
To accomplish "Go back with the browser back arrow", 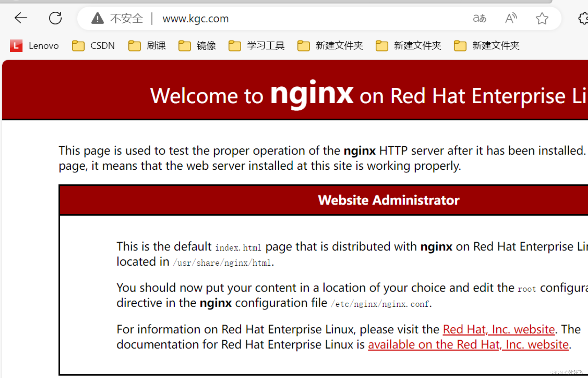I will click(21, 18).
